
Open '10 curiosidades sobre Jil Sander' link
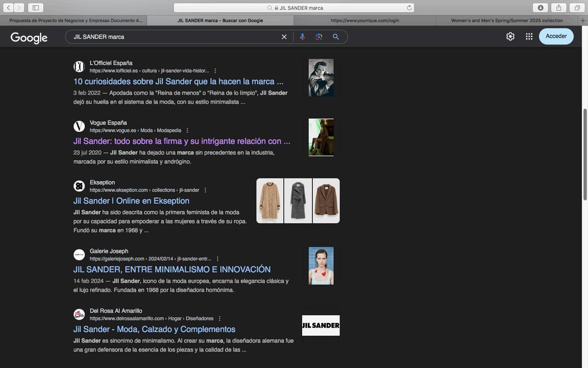179,81
